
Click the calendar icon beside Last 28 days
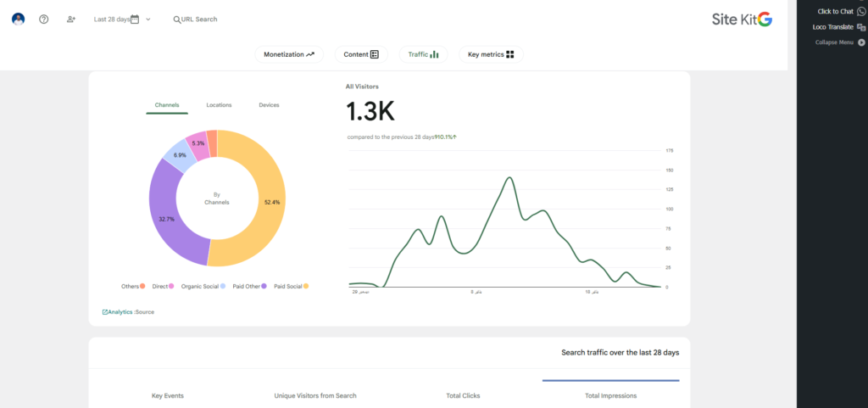(134, 19)
